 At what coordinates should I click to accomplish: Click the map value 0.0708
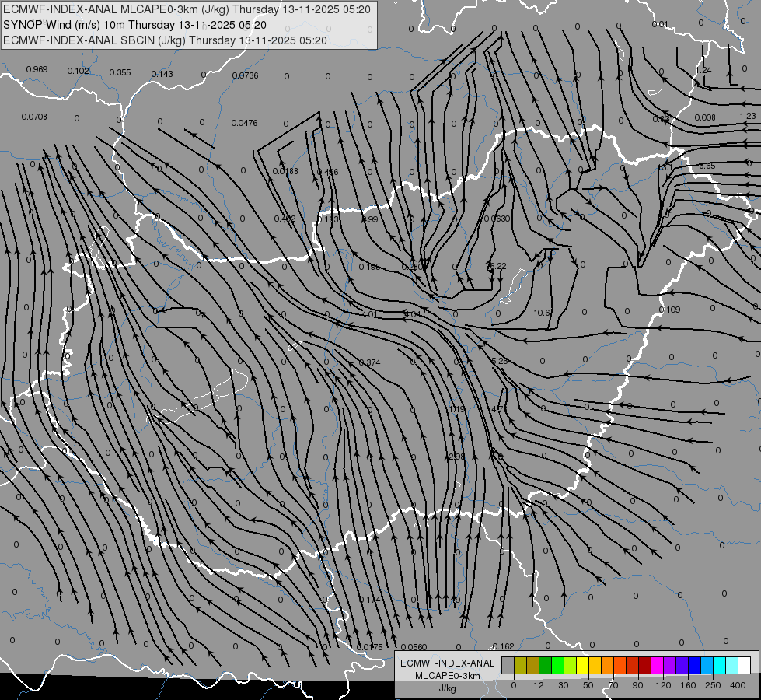34,117
